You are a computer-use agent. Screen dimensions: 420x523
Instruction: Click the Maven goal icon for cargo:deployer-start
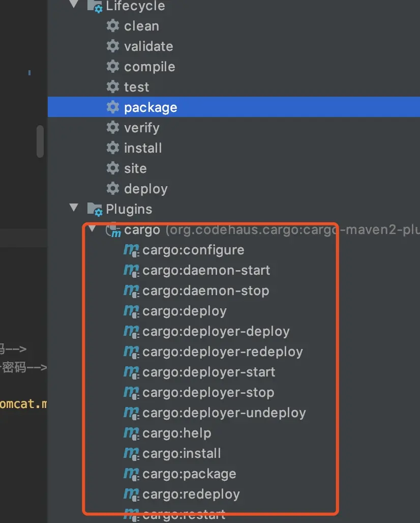pos(131,372)
